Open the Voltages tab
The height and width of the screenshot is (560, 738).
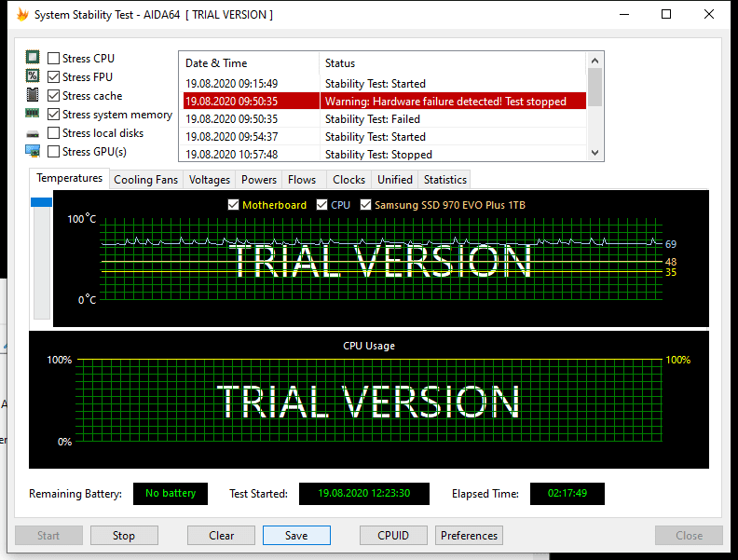tap(210, 180)
